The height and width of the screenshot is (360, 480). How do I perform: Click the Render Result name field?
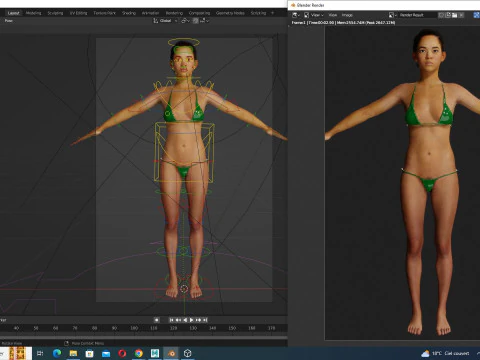pos(417,15)
